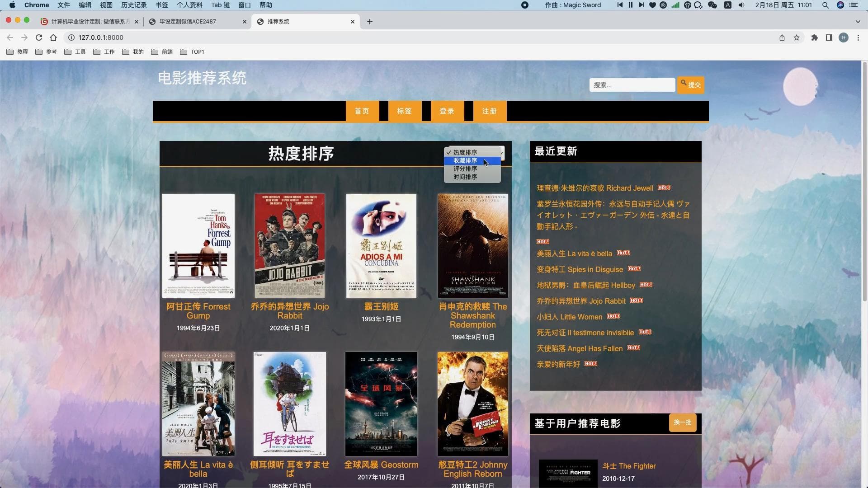Open 小妇人 Little Women link
Image resolution: width=868 pixels, height=488 pixels.
(569, 317)
